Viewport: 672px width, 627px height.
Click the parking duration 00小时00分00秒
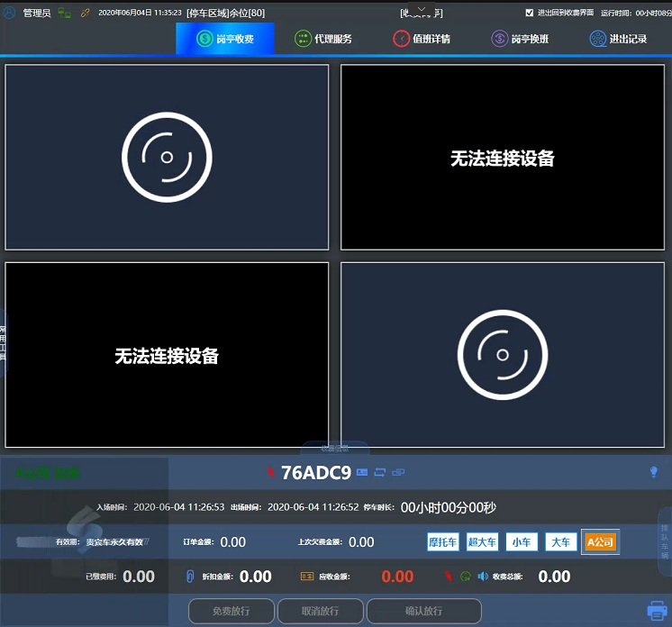click(449, 507)
